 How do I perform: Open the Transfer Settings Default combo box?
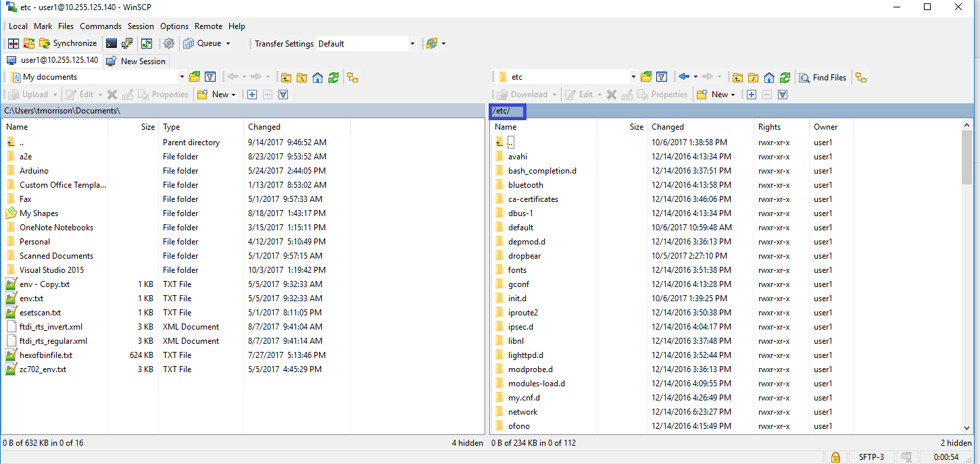pos(366,43)
